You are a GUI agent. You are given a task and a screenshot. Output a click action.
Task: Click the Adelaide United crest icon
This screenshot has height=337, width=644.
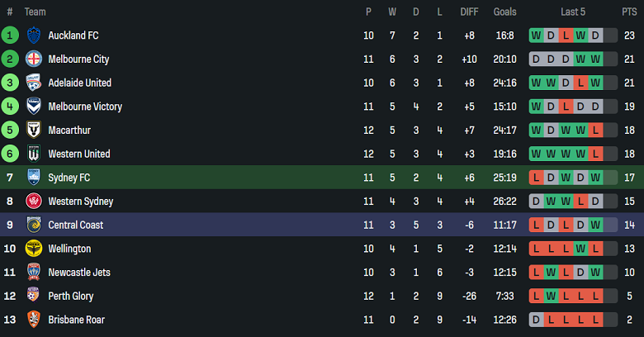click(x=34, y=83)
